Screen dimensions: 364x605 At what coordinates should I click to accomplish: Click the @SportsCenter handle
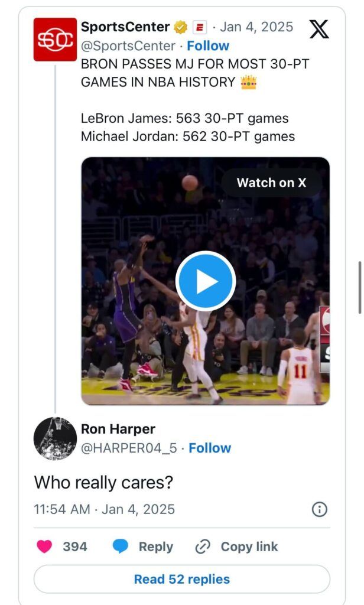[128, 45]
